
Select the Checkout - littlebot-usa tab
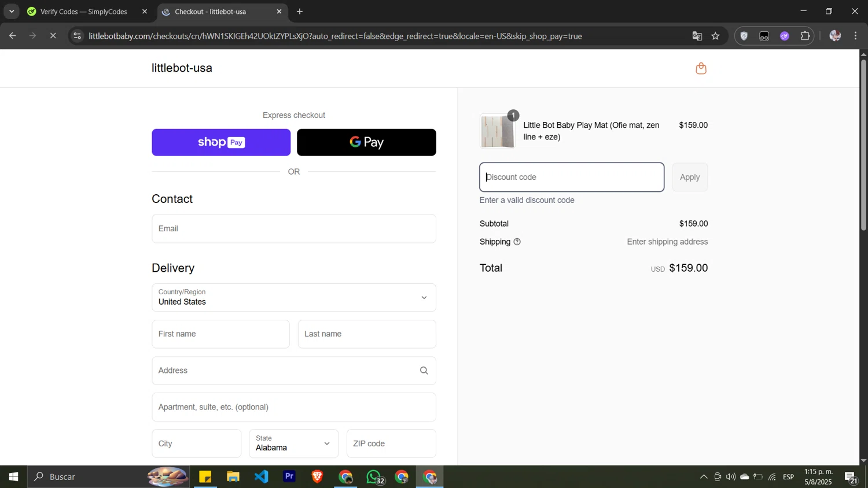click(211, 12)
